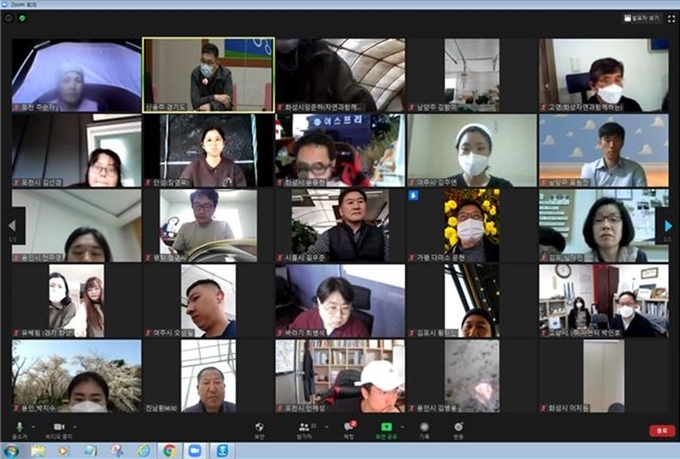Select the tile with two women sitting together
680x459 pixels.
click(x=77, y=301)
